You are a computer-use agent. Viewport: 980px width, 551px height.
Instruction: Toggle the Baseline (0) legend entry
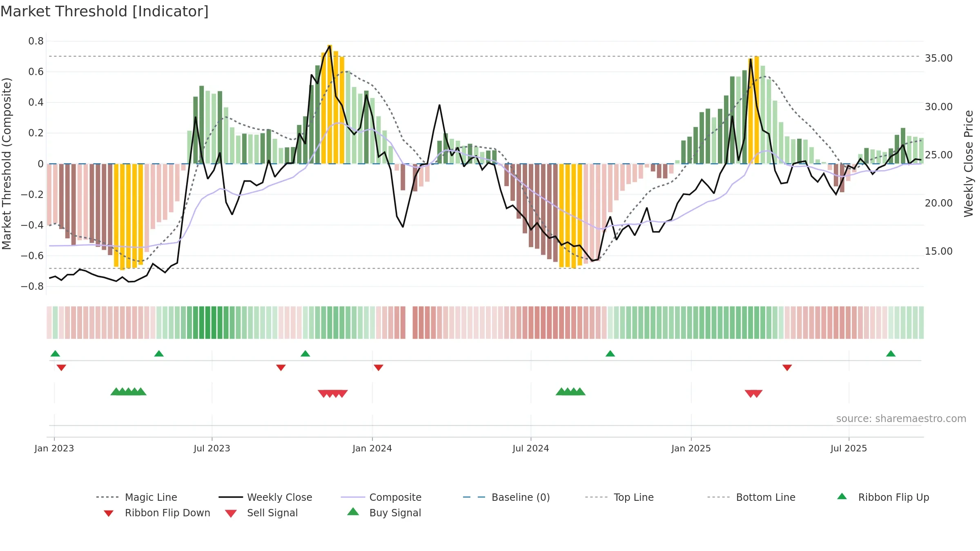pyautogui.click(x=506, y=497)
